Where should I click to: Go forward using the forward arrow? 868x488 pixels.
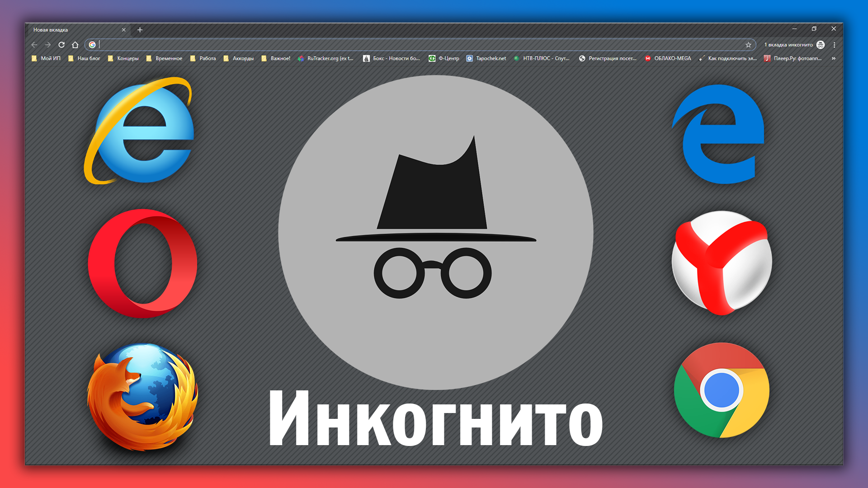(48, 45)
